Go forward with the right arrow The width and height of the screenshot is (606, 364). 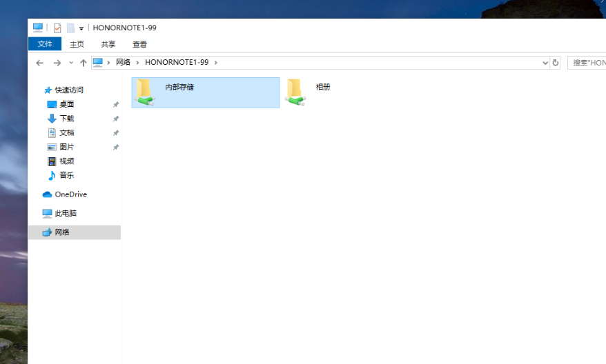pos(57,63)
